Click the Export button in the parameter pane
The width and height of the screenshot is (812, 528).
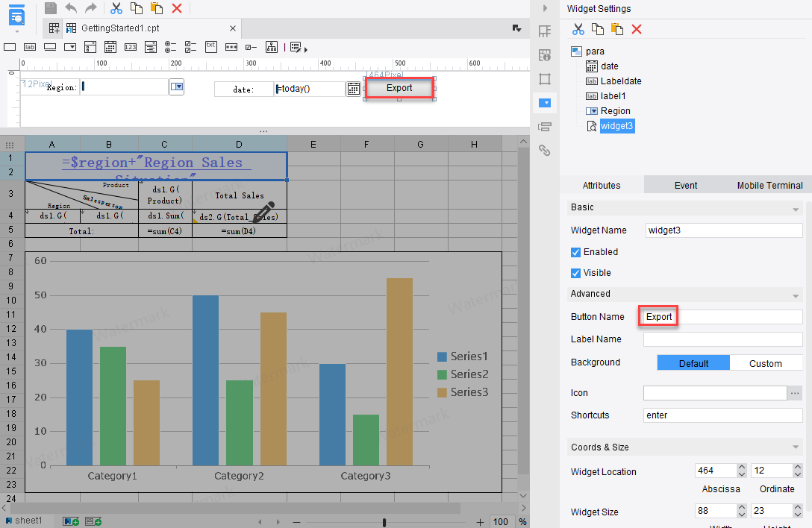399,88
